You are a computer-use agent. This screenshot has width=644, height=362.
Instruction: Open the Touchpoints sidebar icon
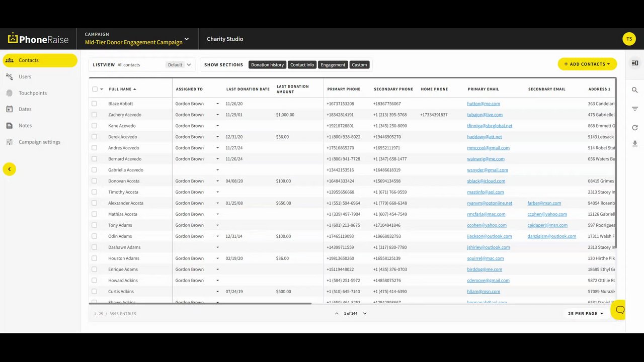tap(9, 93)
